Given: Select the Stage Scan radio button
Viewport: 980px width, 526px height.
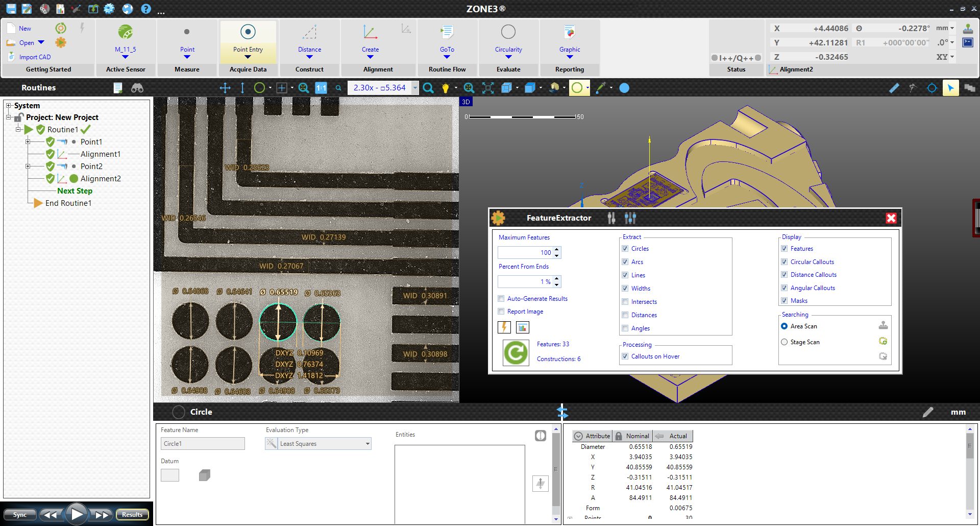Looking at the screenshot, I should (785, 342).
